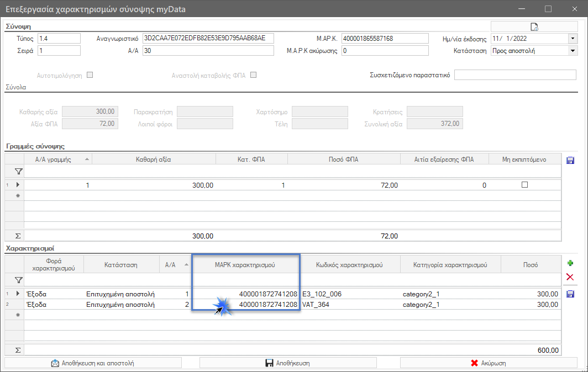
Task: Click the document icon button above issue date
Action: point(534,26)
